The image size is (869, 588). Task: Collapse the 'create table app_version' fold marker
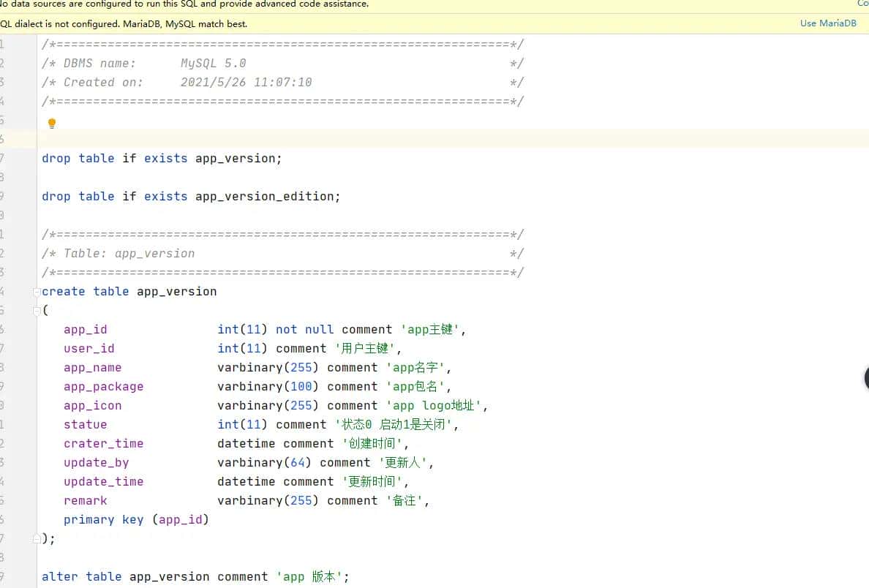(37, 292)
